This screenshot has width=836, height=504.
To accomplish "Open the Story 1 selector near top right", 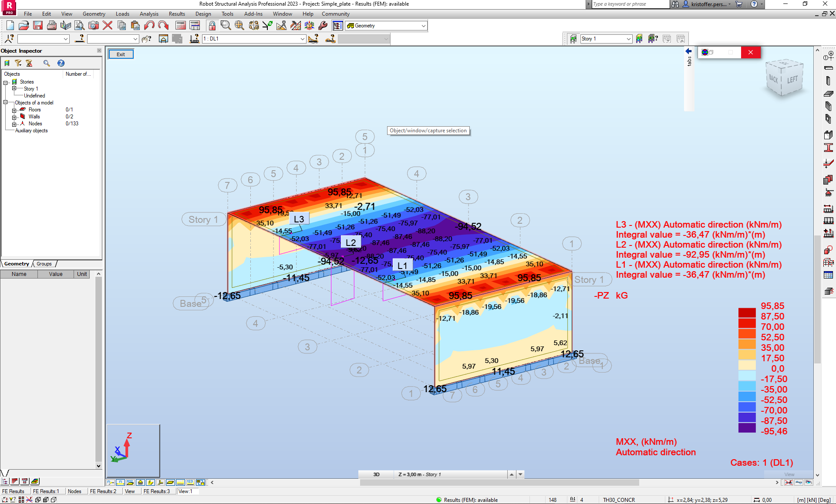I will coord(628,39).
